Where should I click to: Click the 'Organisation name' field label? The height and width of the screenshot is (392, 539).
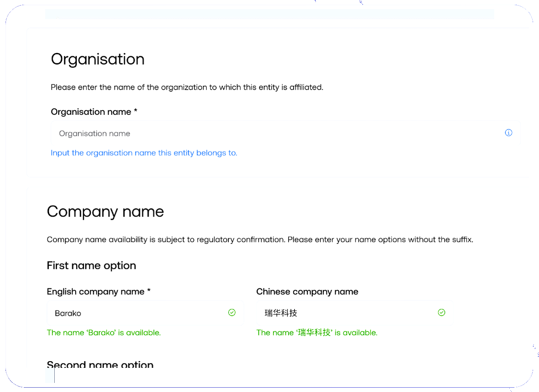tap(91, 112)
